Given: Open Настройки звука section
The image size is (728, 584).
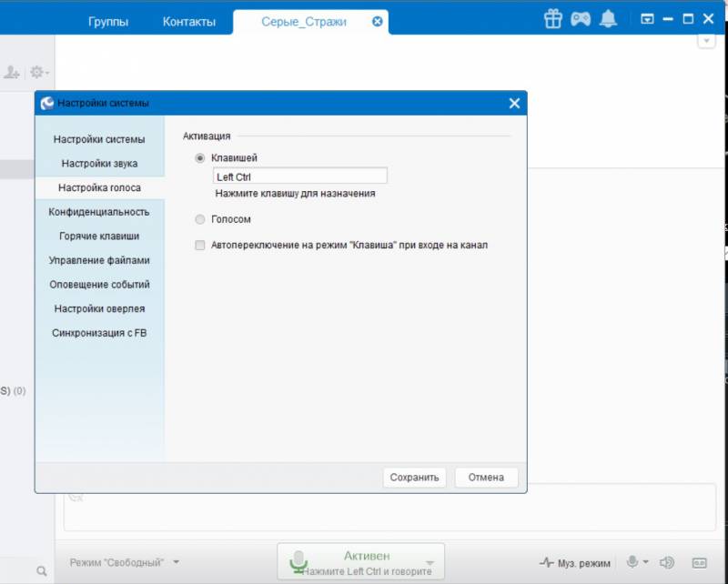Looking at the screenshot, I should (x=99, y=164).
